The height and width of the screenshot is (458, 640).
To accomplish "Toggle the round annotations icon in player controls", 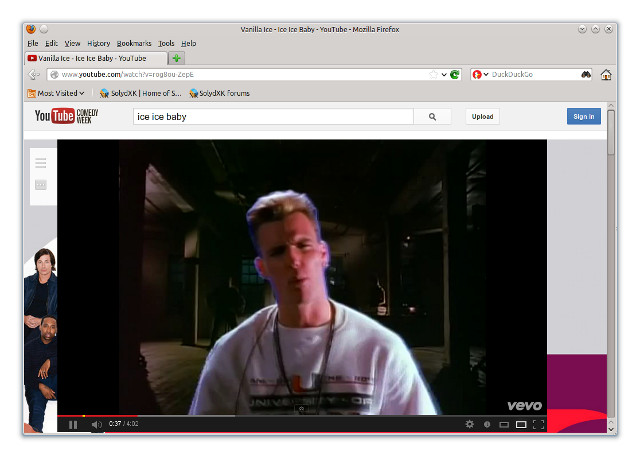I will coord(487,425).
